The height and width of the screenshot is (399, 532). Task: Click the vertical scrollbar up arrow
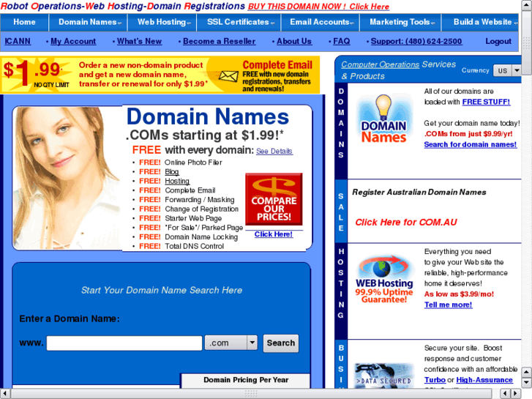click(526, 4)
